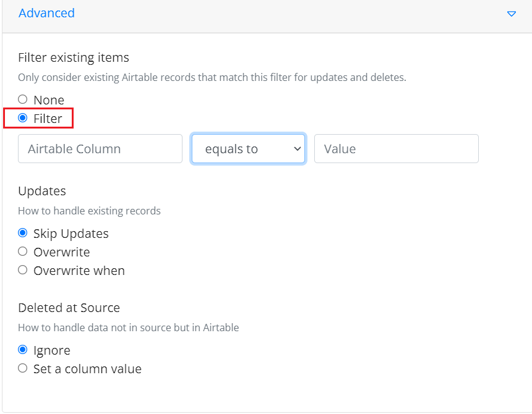
Task: Click the 'Filter existing items' heading
Action: pos(74,57)
